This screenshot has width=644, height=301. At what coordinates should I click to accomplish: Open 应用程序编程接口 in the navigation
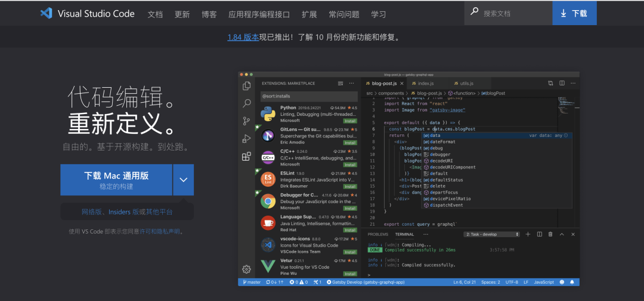click(259, 14)
